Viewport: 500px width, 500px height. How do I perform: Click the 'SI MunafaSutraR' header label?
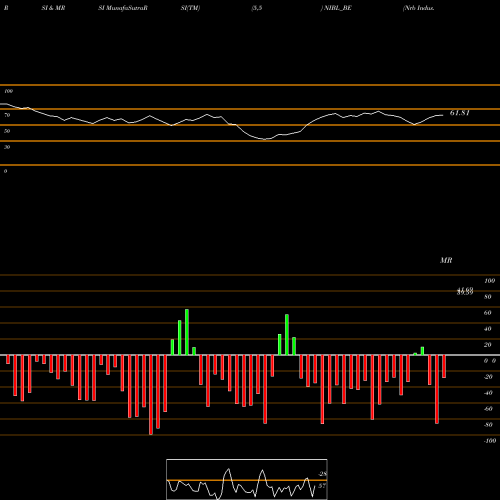123,8
